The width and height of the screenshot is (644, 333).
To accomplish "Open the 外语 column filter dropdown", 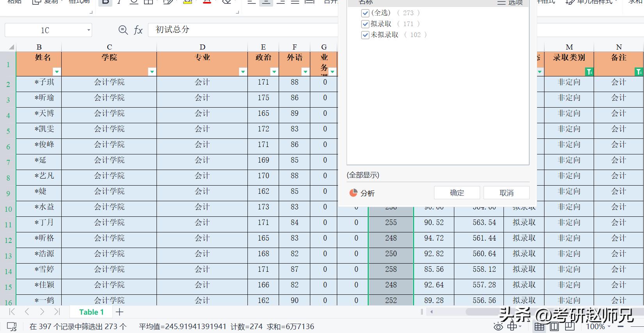I will click(305, 72).
